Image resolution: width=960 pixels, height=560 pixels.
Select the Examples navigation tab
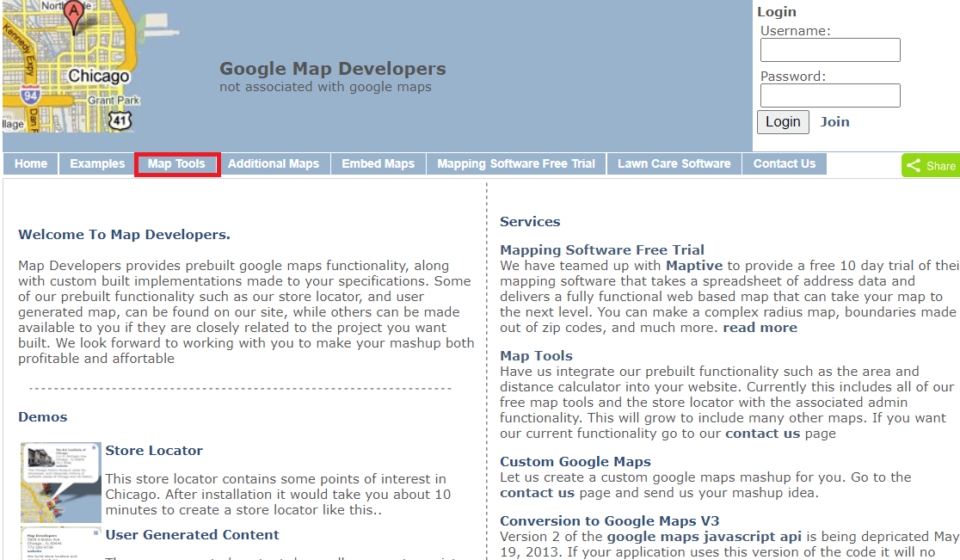[x=96, y=163]
